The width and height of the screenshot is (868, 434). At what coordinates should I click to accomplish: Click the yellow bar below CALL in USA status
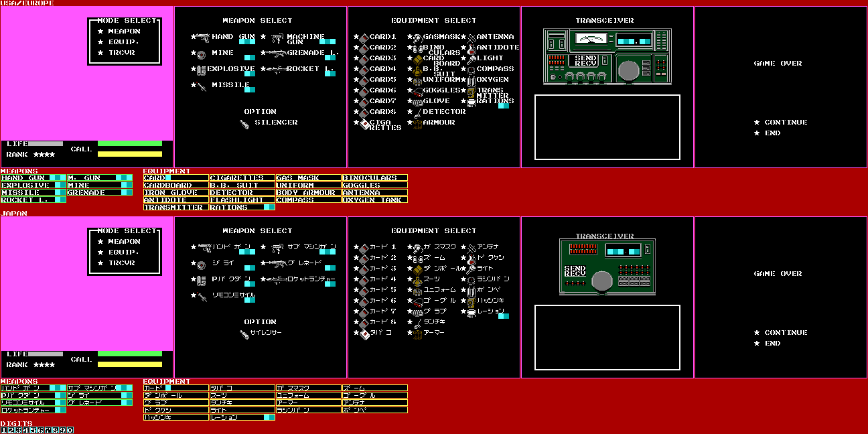[x=130, y=154]
